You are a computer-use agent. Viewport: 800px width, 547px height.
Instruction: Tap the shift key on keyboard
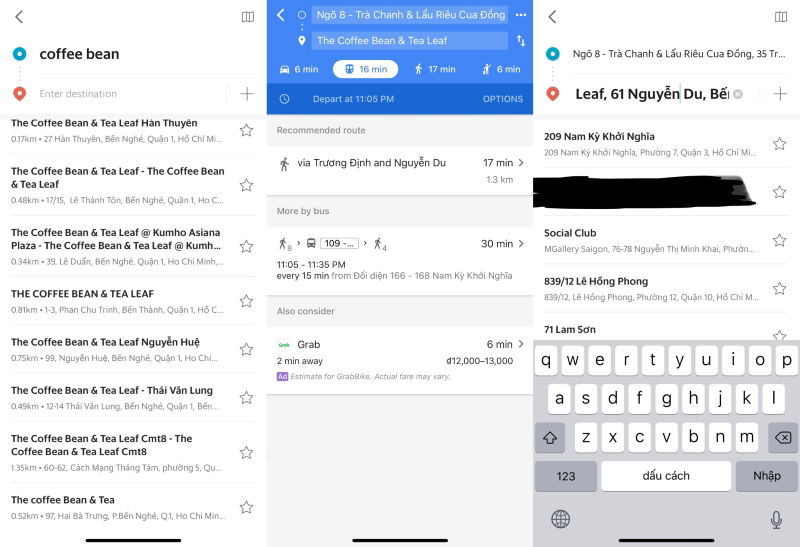pos(549,437)
